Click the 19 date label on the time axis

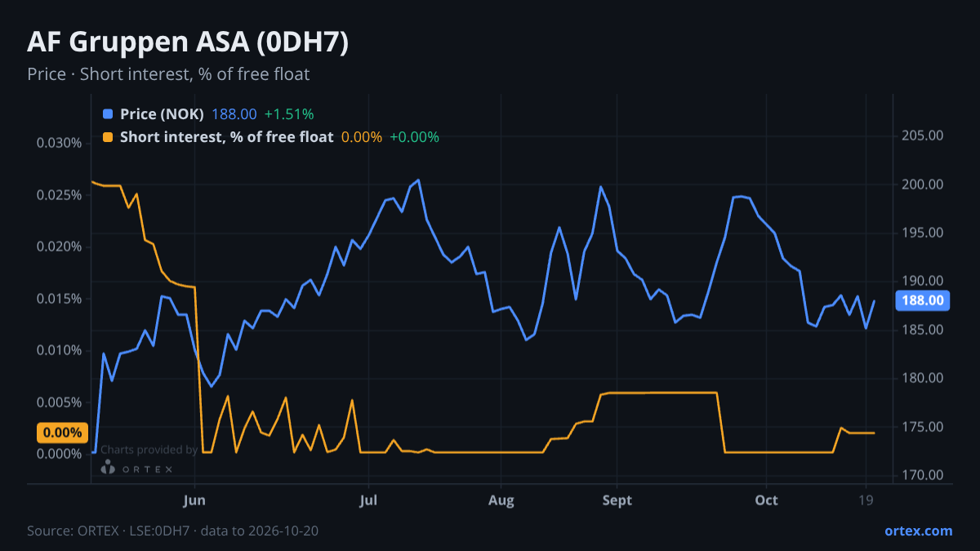click(x=866, y=500)
